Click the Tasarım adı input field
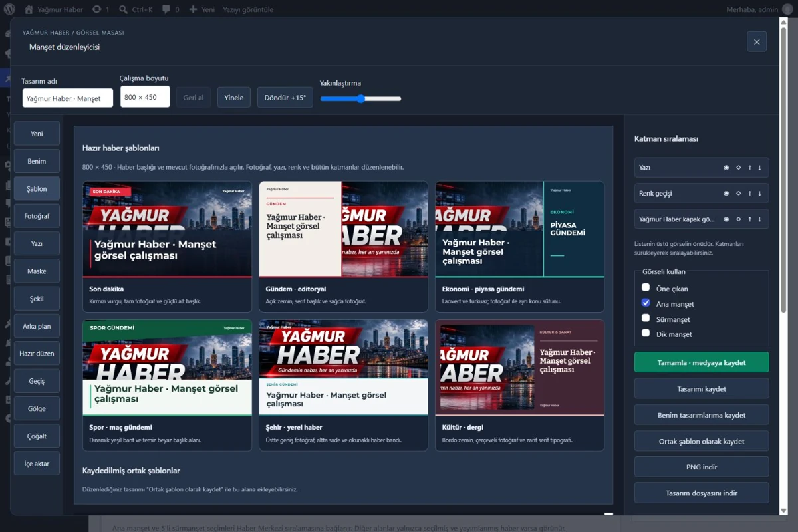This screenshot has width=798, height=532. click(x=68, y=98)
